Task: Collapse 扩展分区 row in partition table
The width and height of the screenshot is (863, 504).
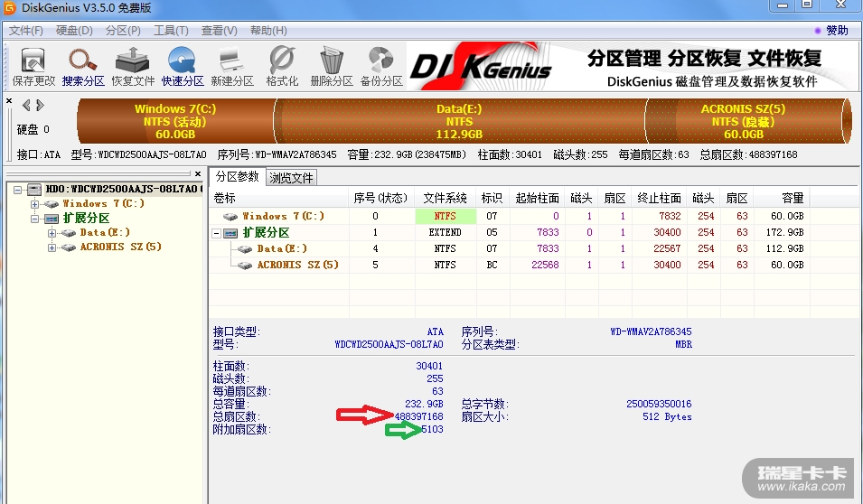Action: [x=216, y=233]
